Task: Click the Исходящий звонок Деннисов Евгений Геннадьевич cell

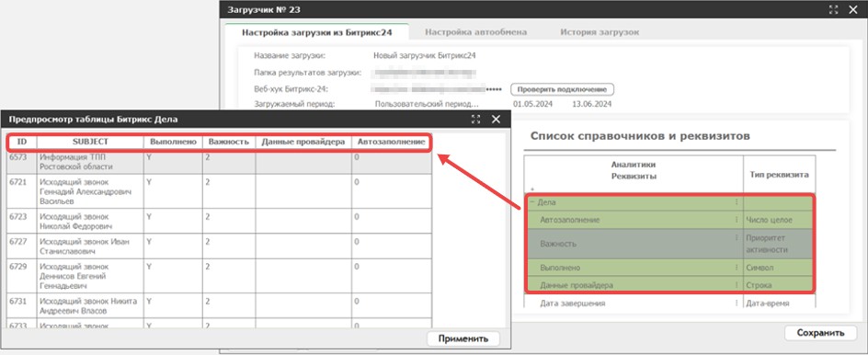Action: [90, 277]
